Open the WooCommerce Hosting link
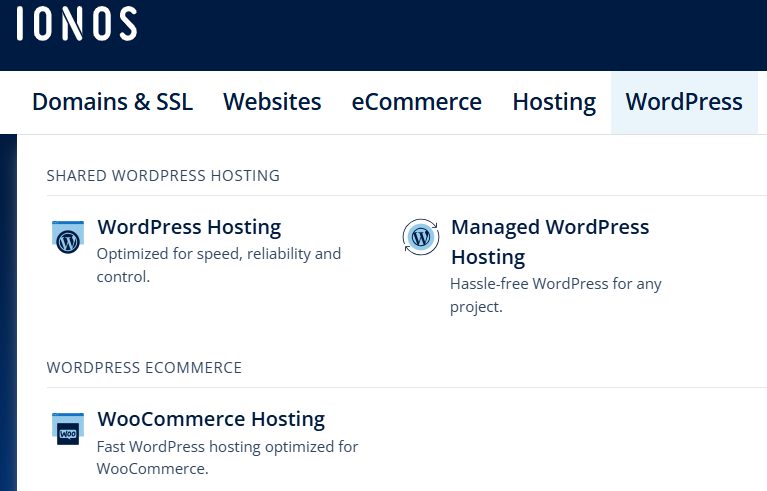The image size is (767, 491). coord(211,420)
